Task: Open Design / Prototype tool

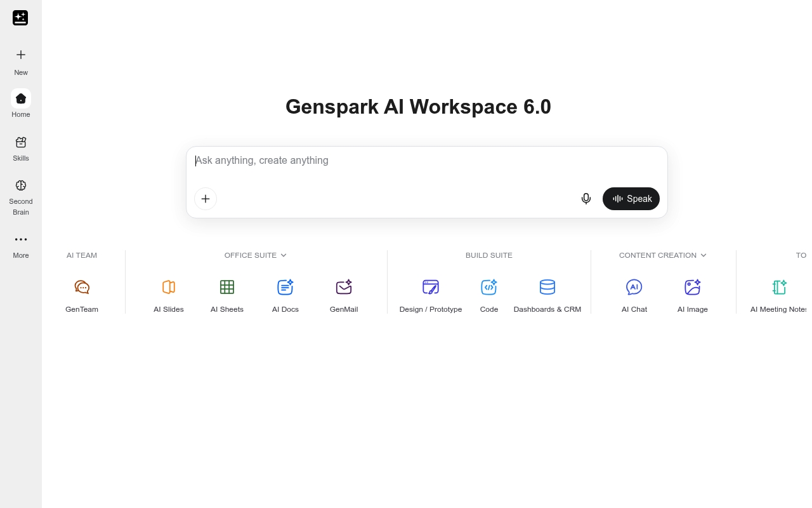Action: click(x=431, y=296)
